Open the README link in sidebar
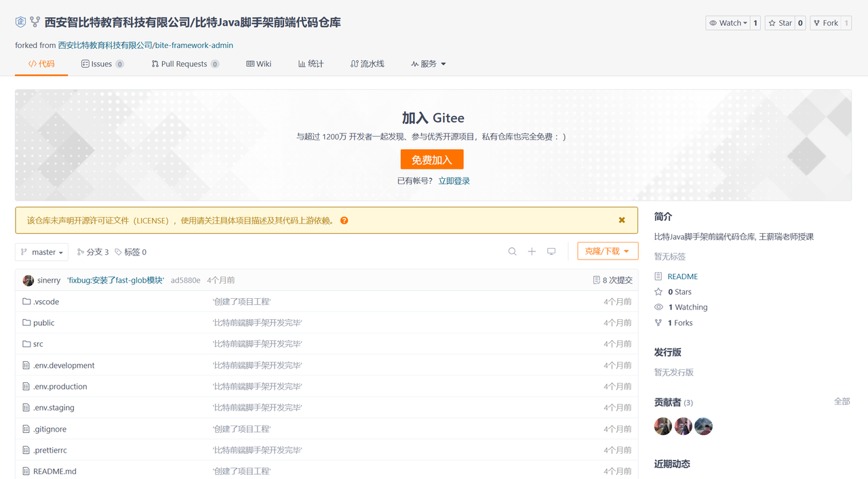 coord(682,276)
